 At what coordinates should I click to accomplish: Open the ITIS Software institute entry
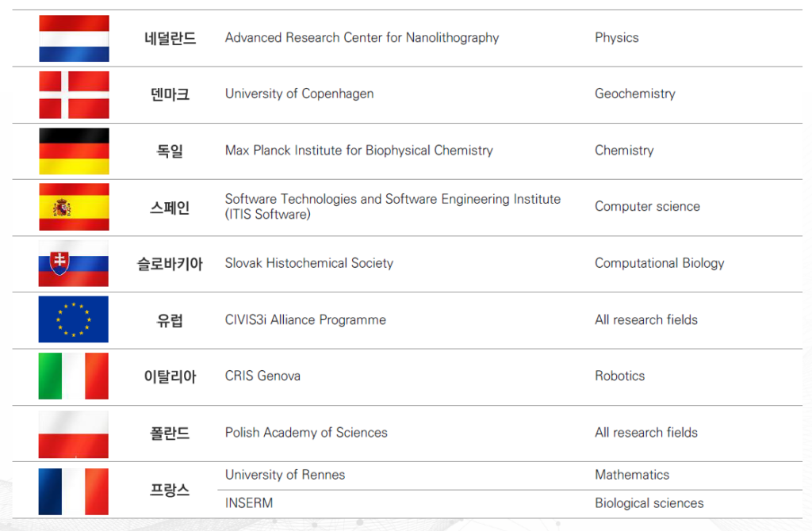(393, 207)
